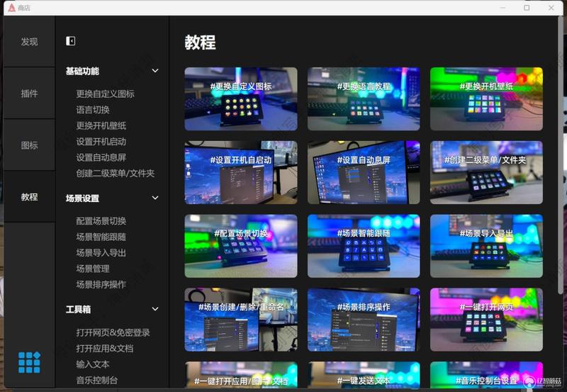This screenshot has width=567, height=392.
Task: Open the 发现 tab
Action: point(29,42)
